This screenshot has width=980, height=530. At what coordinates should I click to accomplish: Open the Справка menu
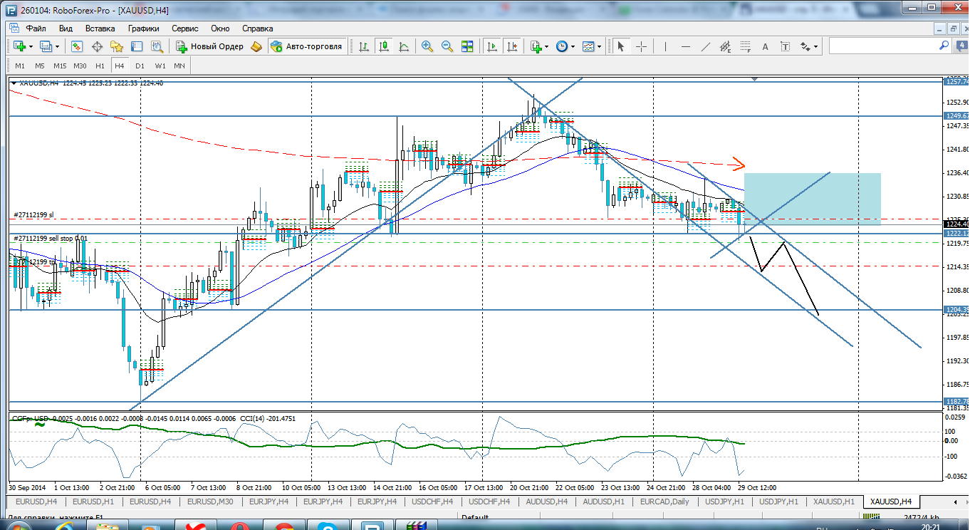[257, 28]
